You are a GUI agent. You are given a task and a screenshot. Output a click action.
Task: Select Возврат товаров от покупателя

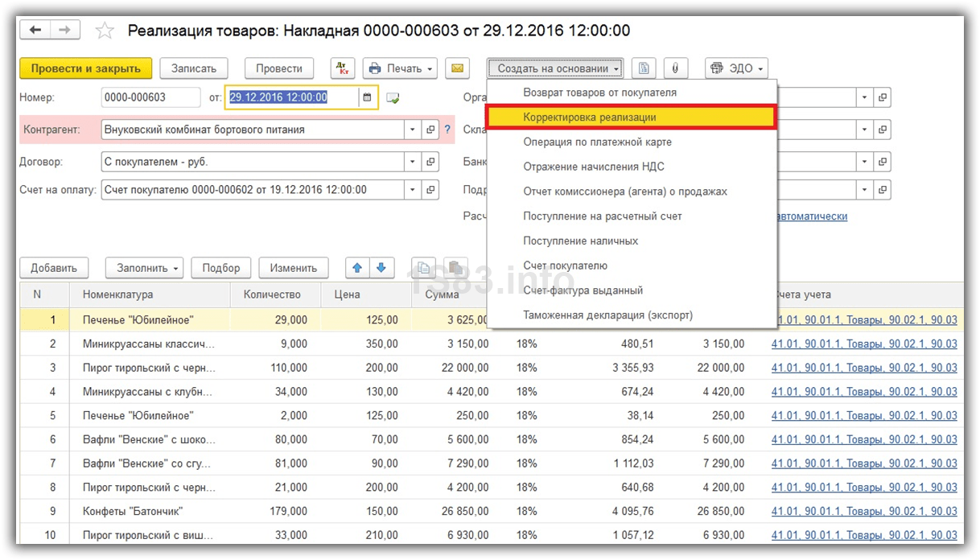tap(599, 93)
